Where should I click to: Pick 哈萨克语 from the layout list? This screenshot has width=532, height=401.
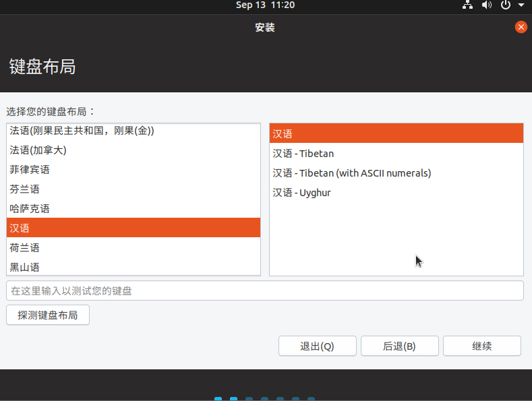(x=134, y=208)
